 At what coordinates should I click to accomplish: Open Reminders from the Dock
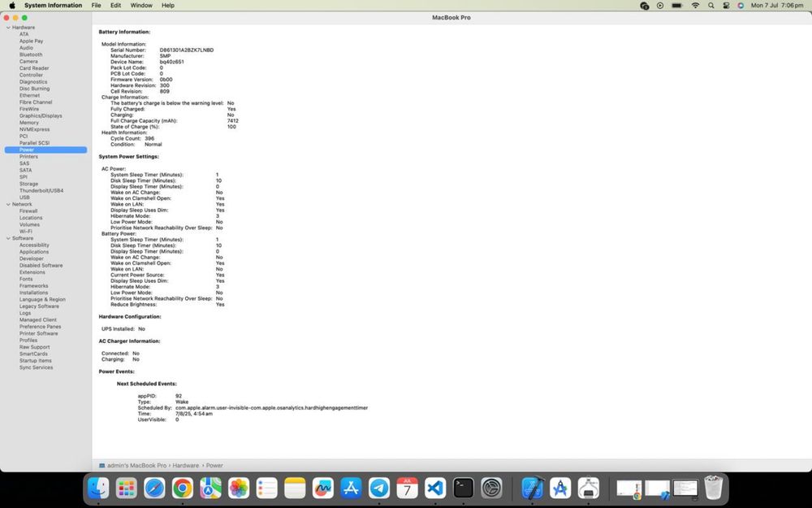[x=266, y=488]
